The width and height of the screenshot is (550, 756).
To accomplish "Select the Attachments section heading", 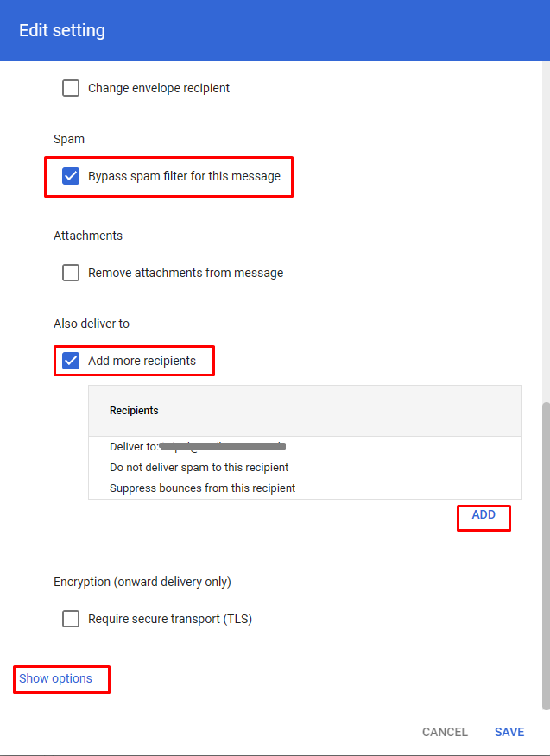I will [88, 236].
